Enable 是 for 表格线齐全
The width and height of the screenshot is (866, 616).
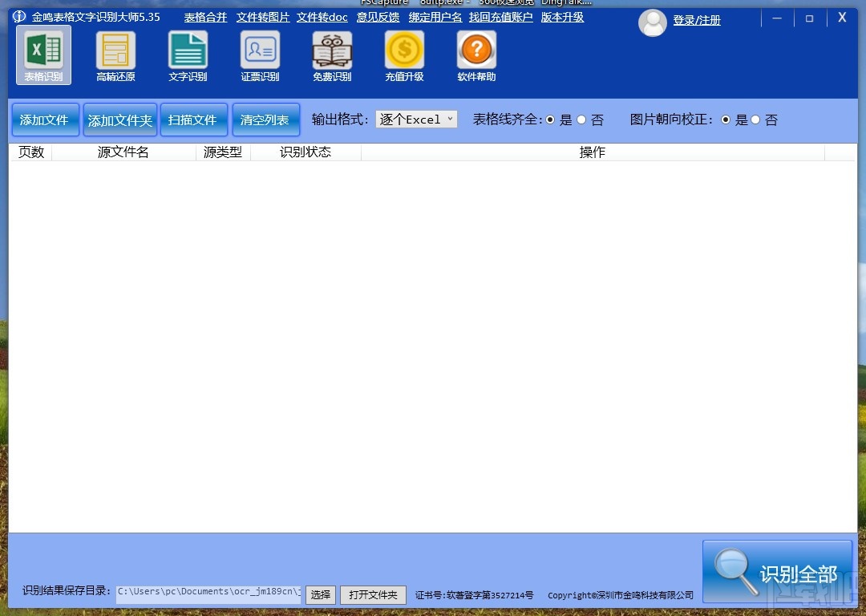point(551,120)
